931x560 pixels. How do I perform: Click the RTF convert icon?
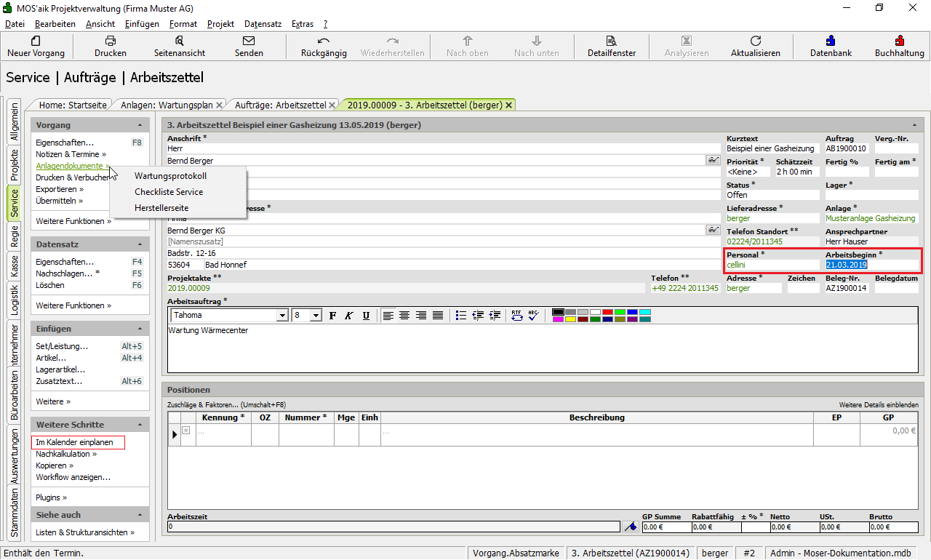[x=516, y=315]
